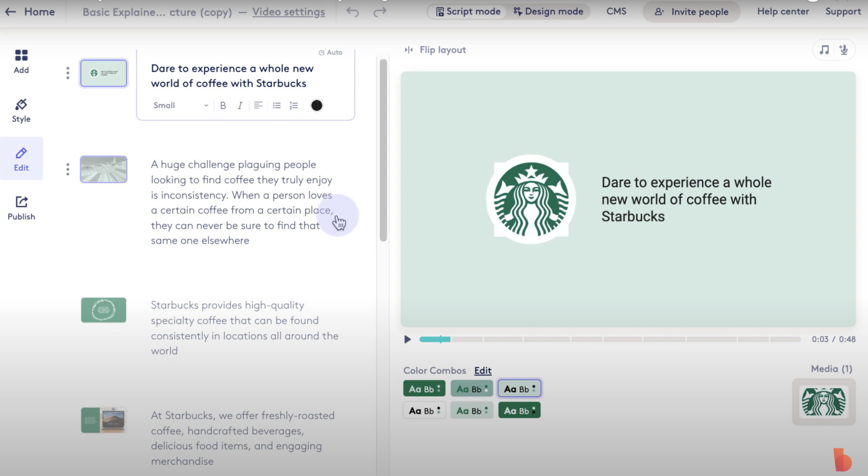Viewport: 868px width, 476px height.
Task: Switch to Design mode
Action: click(x=548, y=11)
